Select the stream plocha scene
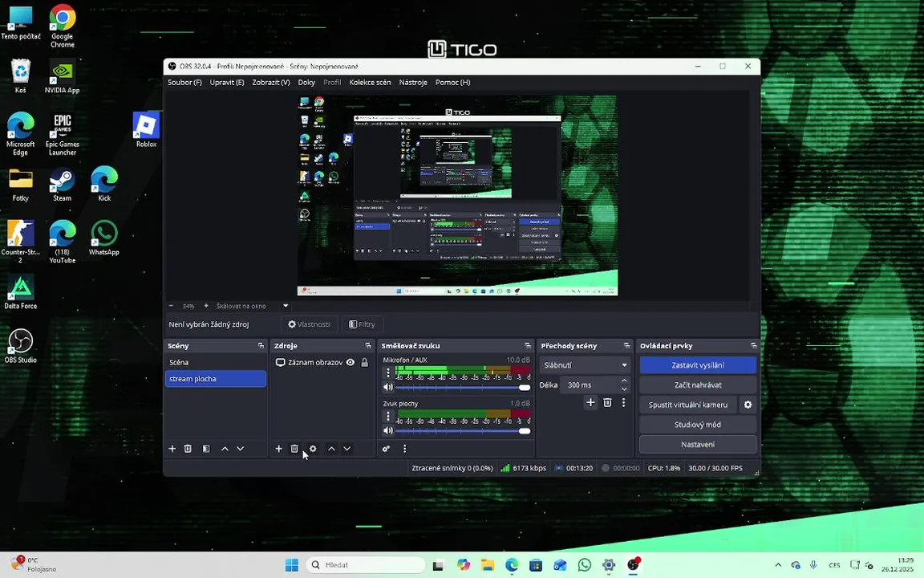This screenshot has height=578, width=924. click(x=216, y=379)
